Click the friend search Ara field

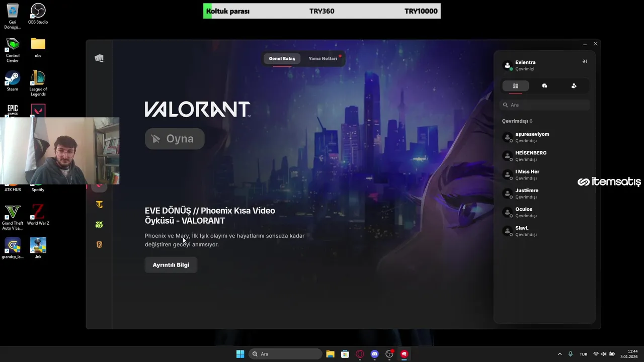point(545,105)
